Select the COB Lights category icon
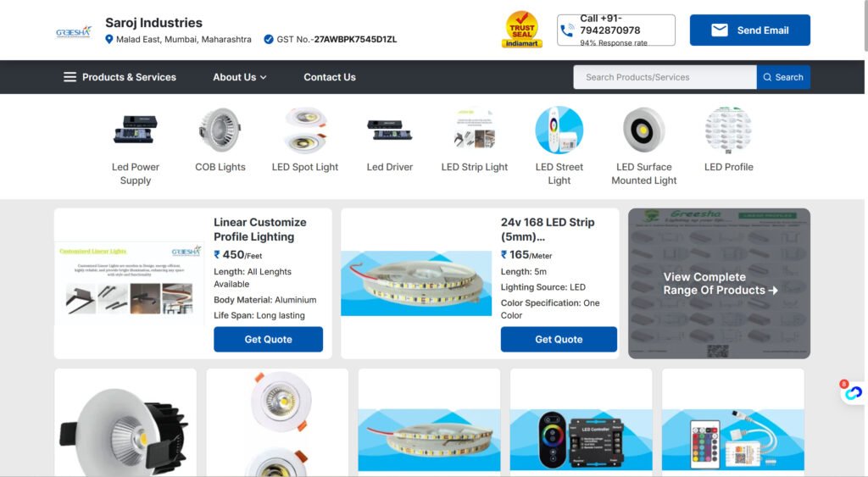The image size is (868, 477). pyautogui.click(x=220, y=130)
